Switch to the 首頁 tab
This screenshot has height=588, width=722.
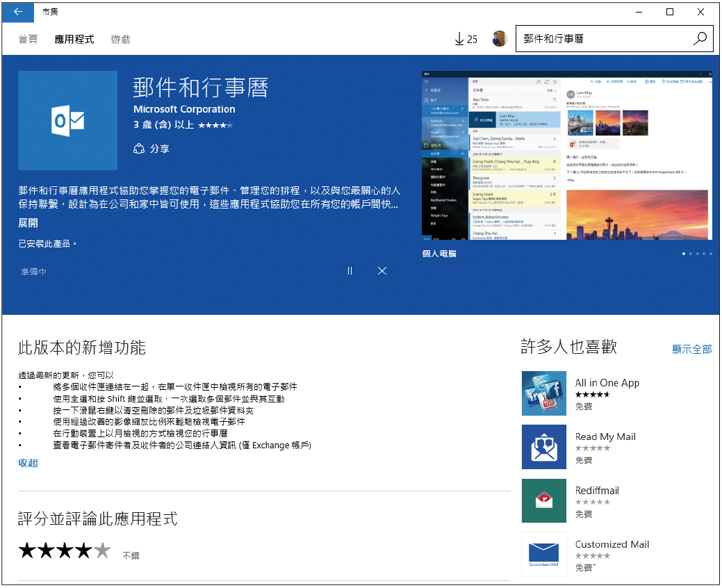[28, 39]
